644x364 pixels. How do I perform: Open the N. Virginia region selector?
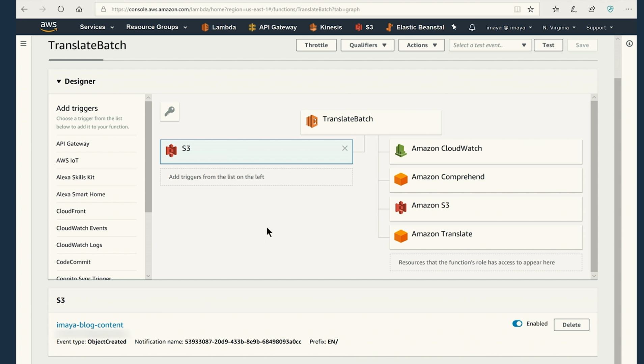559,27
